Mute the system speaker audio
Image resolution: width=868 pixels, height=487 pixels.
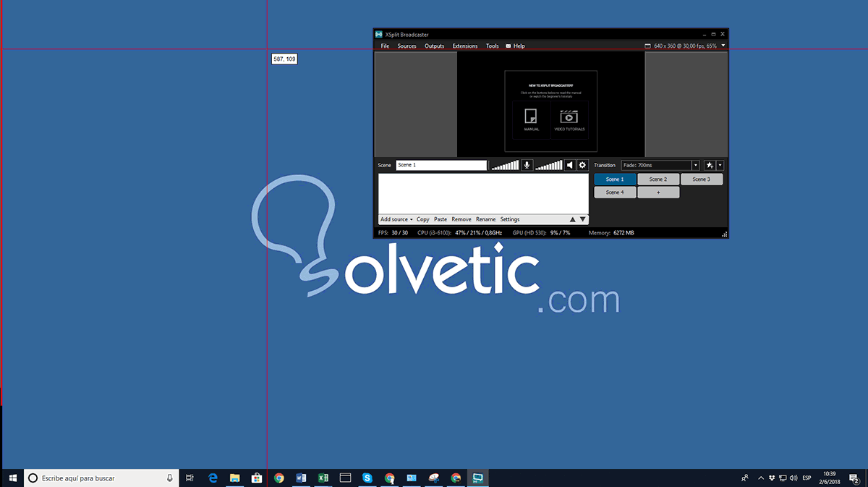(x=570, y=165)
